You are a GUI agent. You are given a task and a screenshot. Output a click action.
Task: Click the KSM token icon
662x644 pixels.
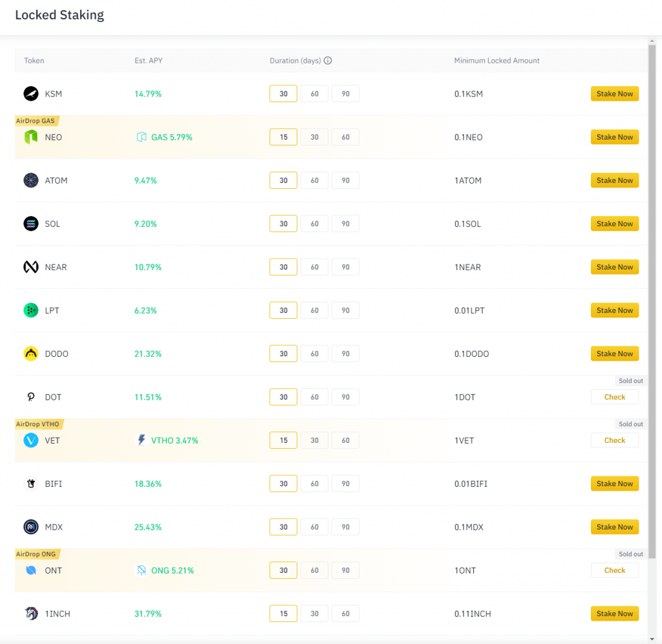(31, 94)
